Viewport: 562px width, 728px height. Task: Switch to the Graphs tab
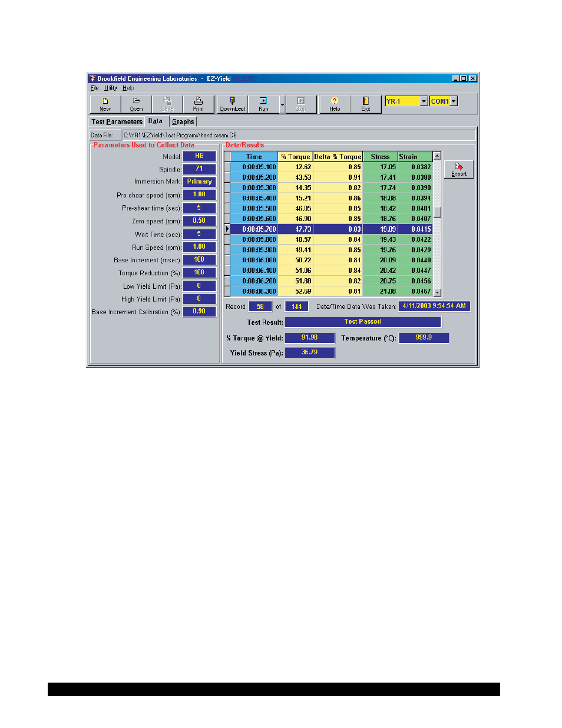[183, 121]
